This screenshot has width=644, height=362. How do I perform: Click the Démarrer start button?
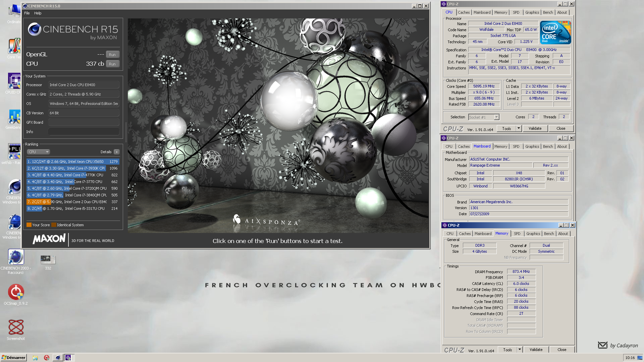[13, 358]
